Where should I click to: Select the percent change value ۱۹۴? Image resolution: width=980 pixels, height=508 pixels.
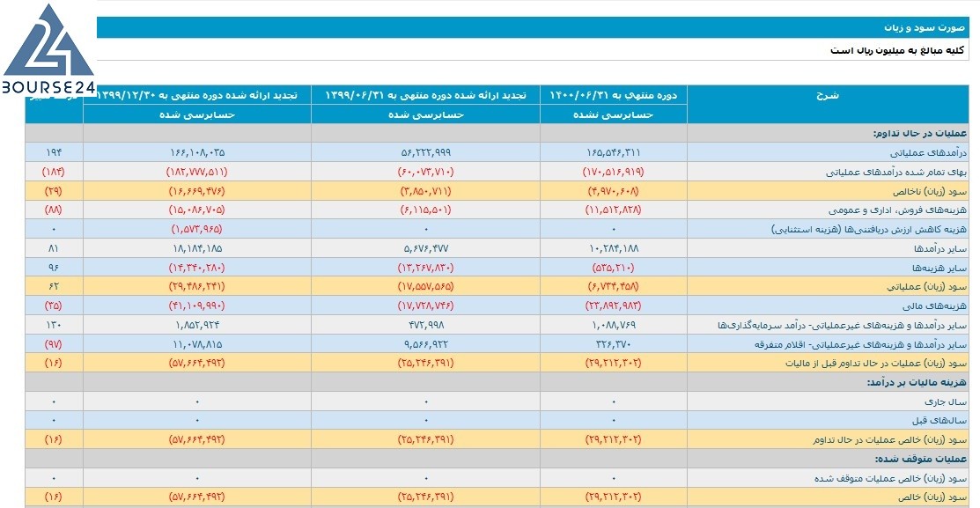click(54, 152)
